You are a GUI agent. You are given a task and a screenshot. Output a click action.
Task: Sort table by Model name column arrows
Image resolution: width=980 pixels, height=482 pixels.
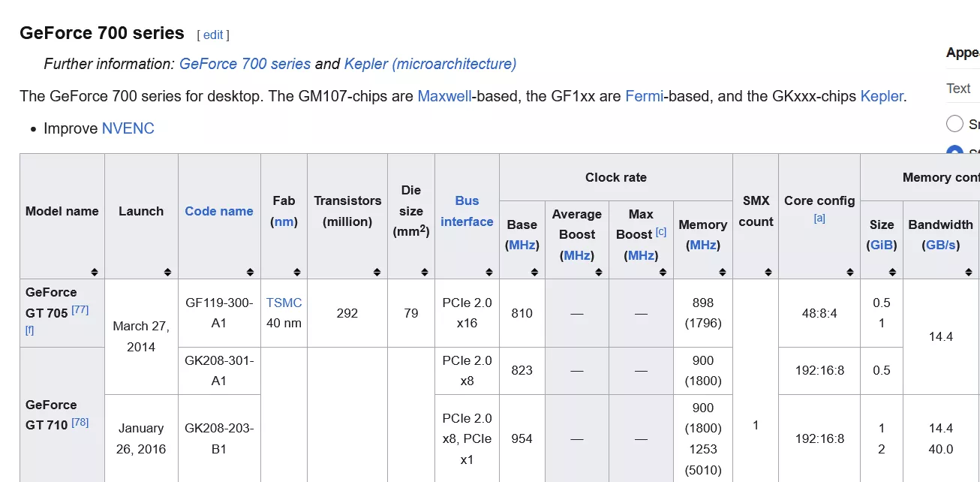95,272
